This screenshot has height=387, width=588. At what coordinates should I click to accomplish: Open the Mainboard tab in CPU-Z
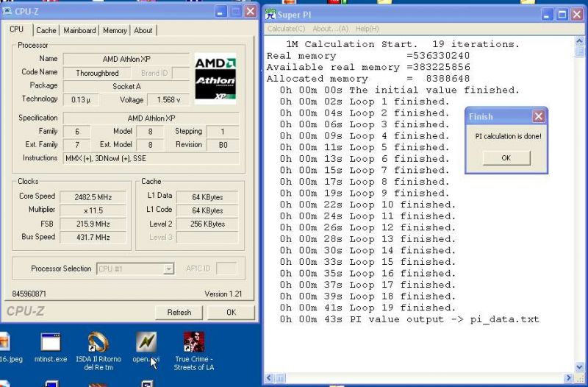pyautogui.click(x=79, y=30)
